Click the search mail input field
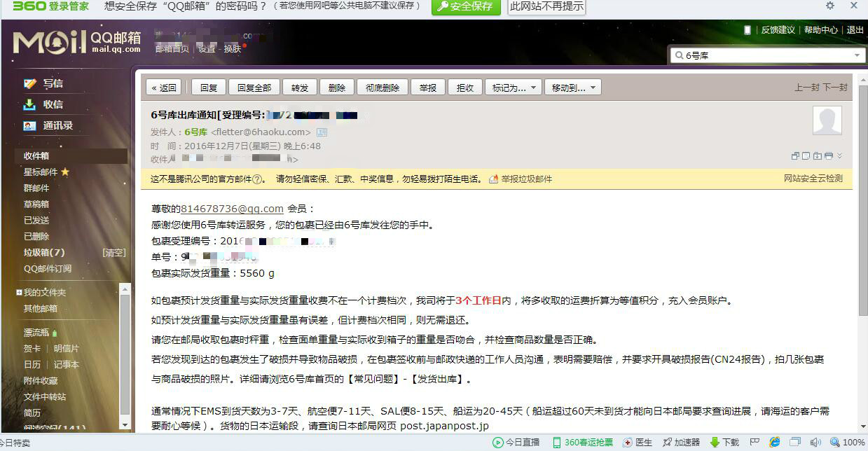Viewport: 868px width, 451px height. pyautogui.click(x=767, y=55)
